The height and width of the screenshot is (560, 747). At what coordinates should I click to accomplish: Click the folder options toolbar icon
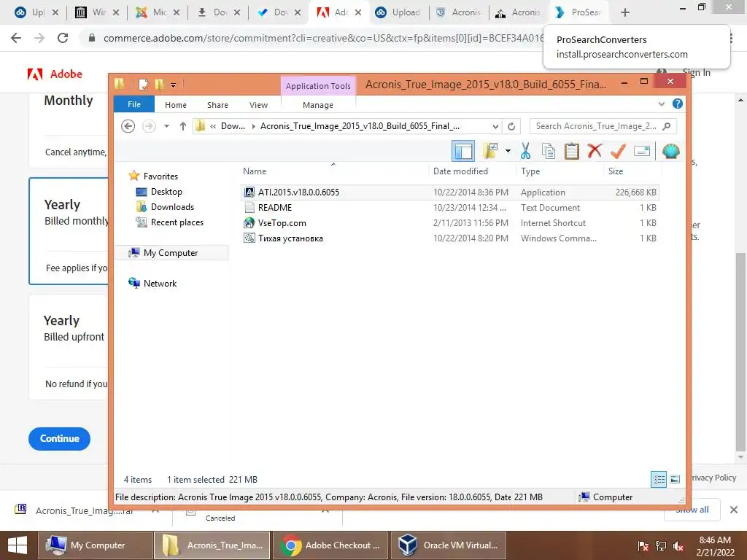[490, 152]
